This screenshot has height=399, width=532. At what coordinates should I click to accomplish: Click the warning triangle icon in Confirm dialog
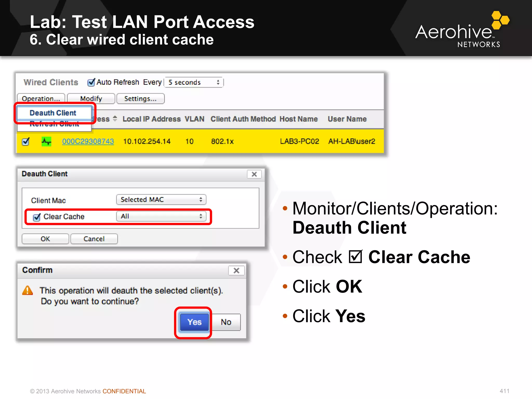point(28,290)
